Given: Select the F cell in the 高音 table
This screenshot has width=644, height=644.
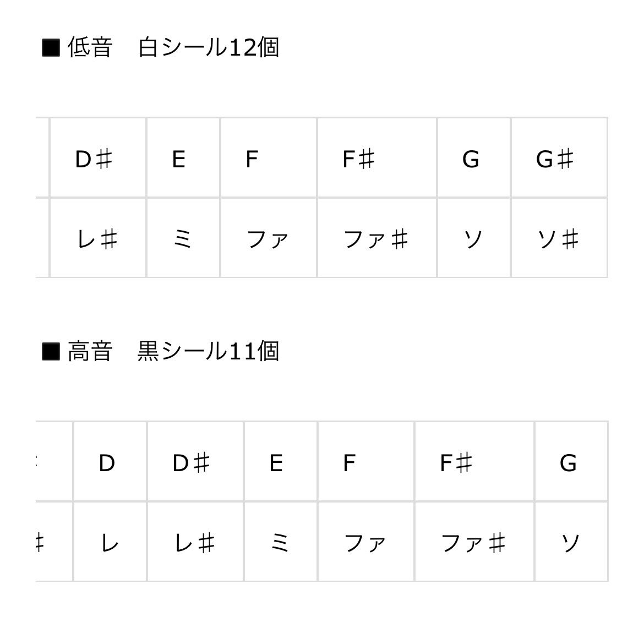Looking at the screenshot, I should [x=365, y=462].
